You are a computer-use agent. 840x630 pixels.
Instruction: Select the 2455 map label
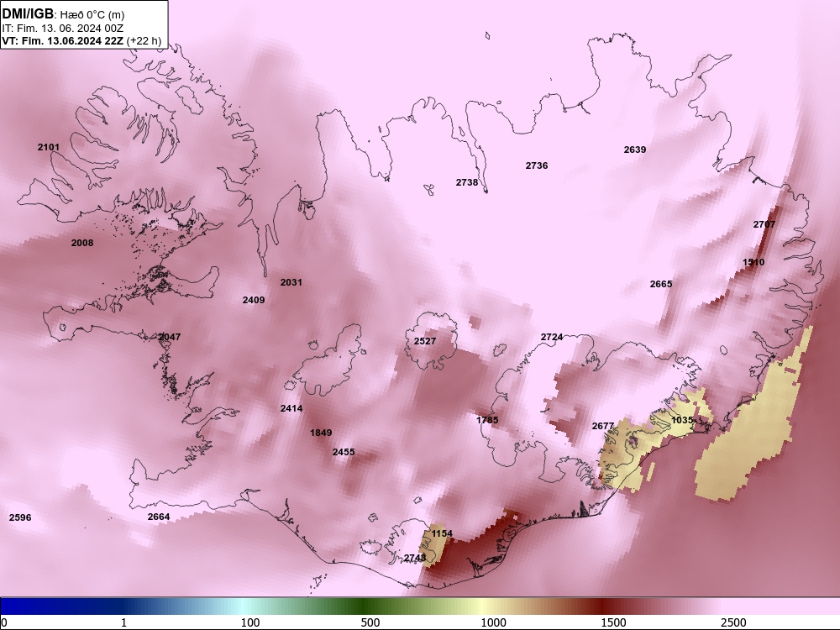[344, 452]
